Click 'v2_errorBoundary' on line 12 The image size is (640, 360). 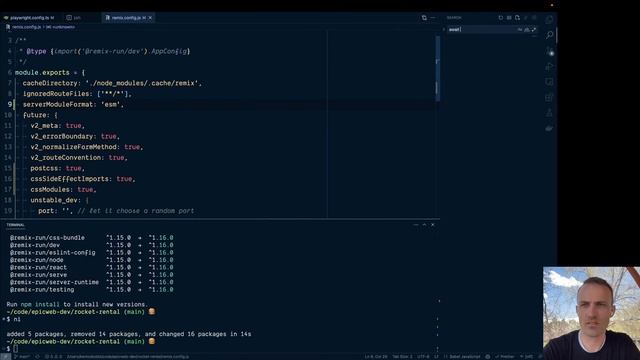tap(62, 136)
